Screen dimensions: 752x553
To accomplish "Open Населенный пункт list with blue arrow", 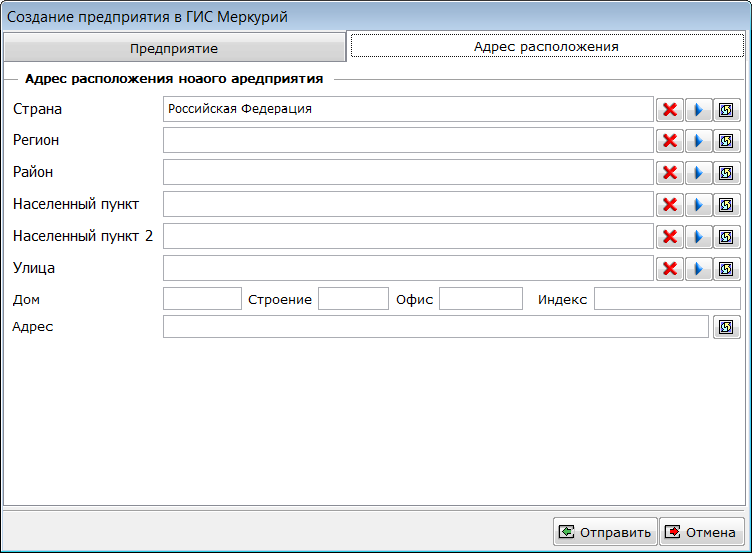I will coord(698,205).
